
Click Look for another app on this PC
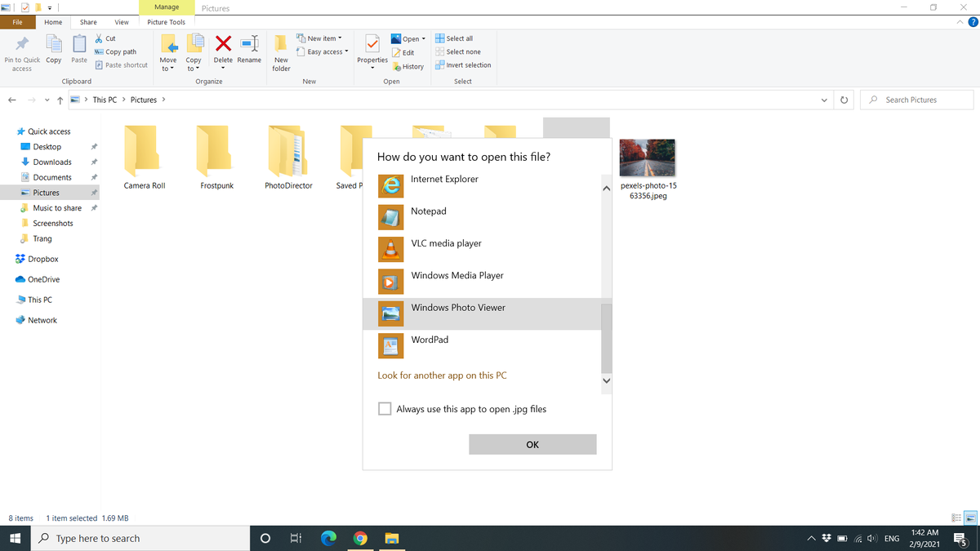442,375
